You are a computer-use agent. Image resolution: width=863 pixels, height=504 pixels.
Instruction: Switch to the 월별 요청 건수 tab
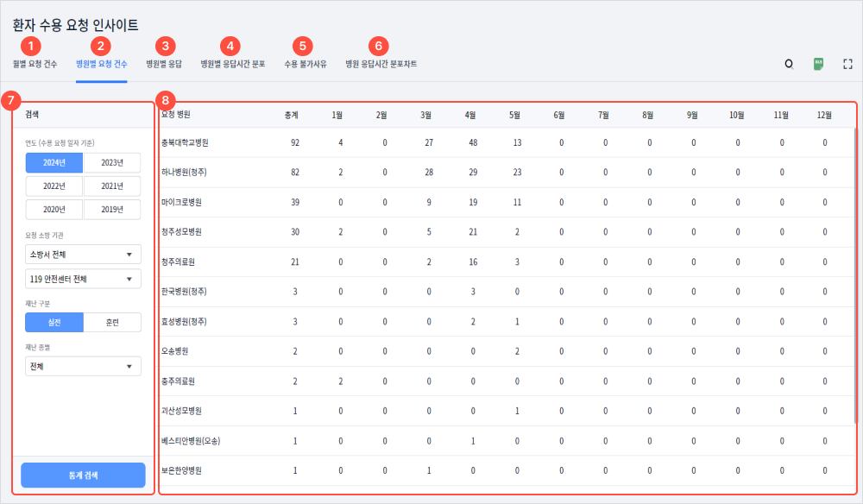point(35,64)
